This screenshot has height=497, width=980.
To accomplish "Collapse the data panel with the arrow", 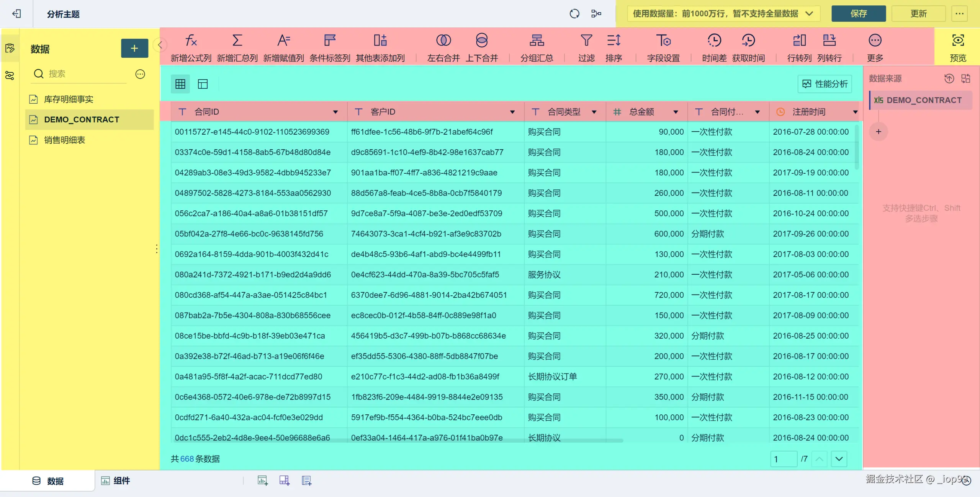I will [160, 45].
